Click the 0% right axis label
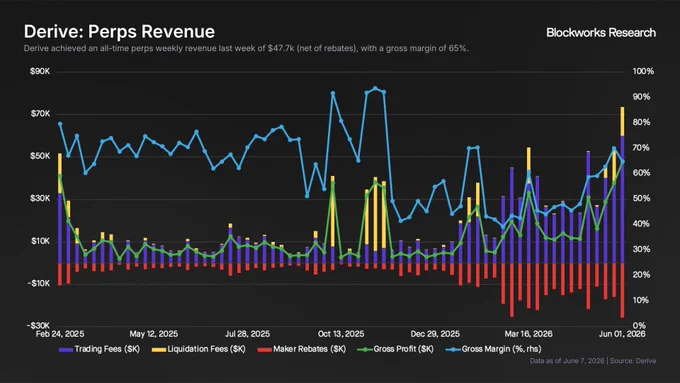This screenshot has width=680, height=383. click(x=640, y=326)
